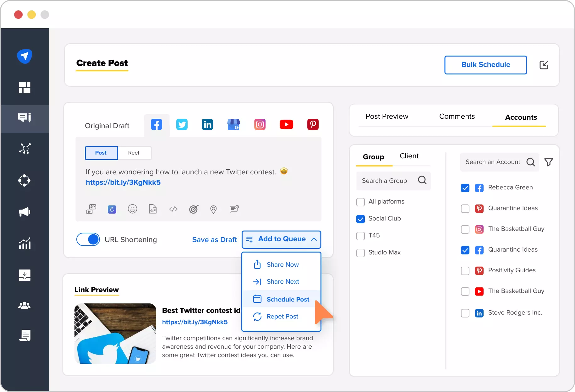Image resolution: width=575 pixels, height=392 pixels.
Task: Switch to the Twitter platform tab
Action: tap(182, 125)
